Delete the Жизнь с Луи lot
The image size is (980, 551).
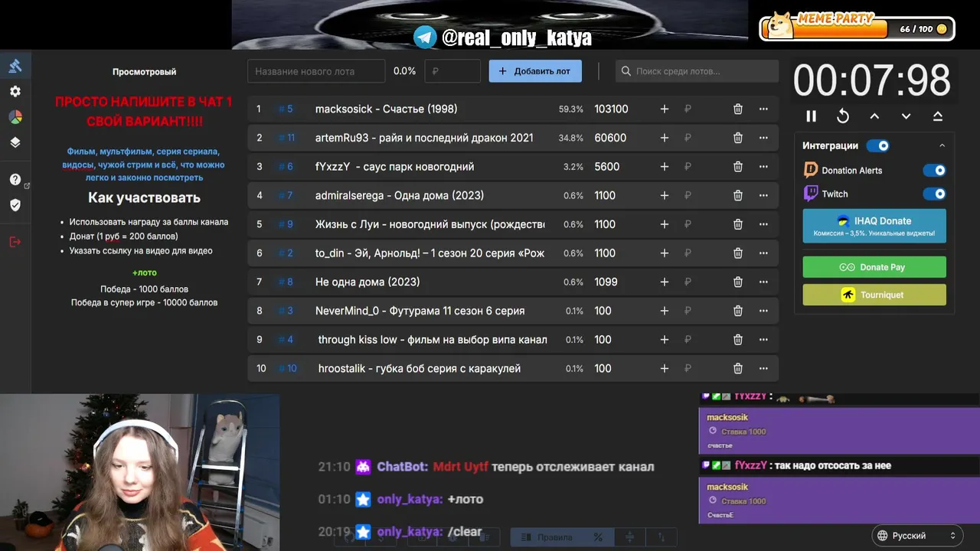(738, 224)
